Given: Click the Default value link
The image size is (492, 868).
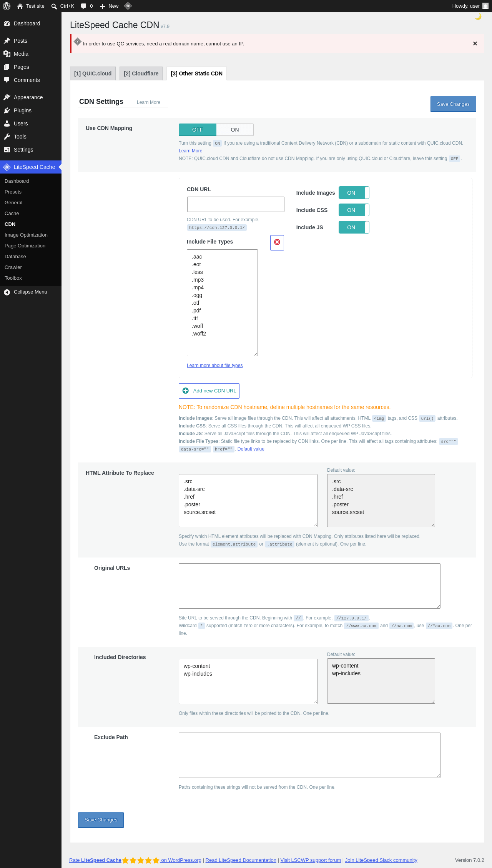Looking at the screenshot, I should (x=251, y=449).
